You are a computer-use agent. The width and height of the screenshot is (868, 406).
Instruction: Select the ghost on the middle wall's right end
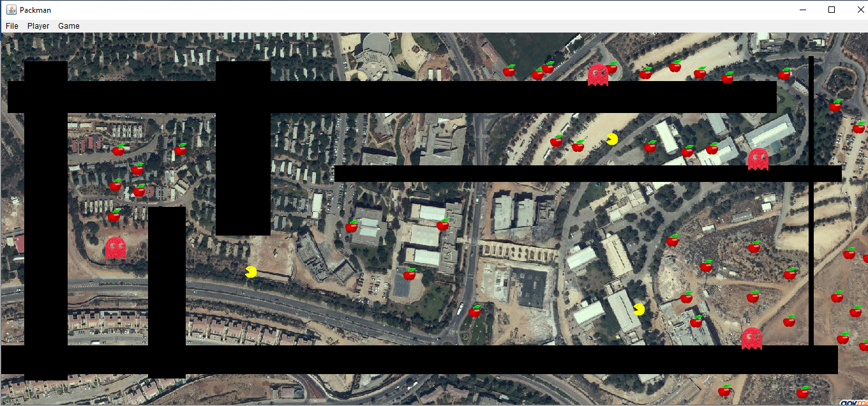758,159
